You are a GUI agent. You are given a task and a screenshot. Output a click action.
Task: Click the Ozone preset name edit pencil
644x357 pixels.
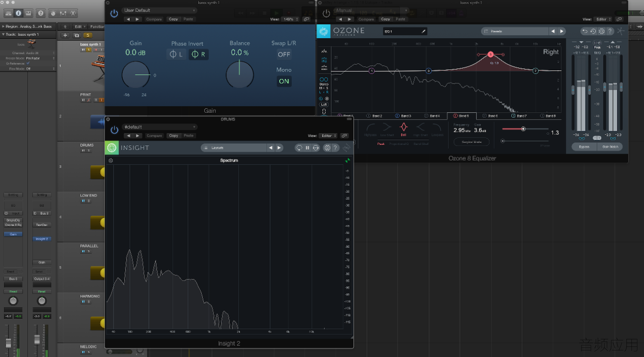click(x=424, y=31)
